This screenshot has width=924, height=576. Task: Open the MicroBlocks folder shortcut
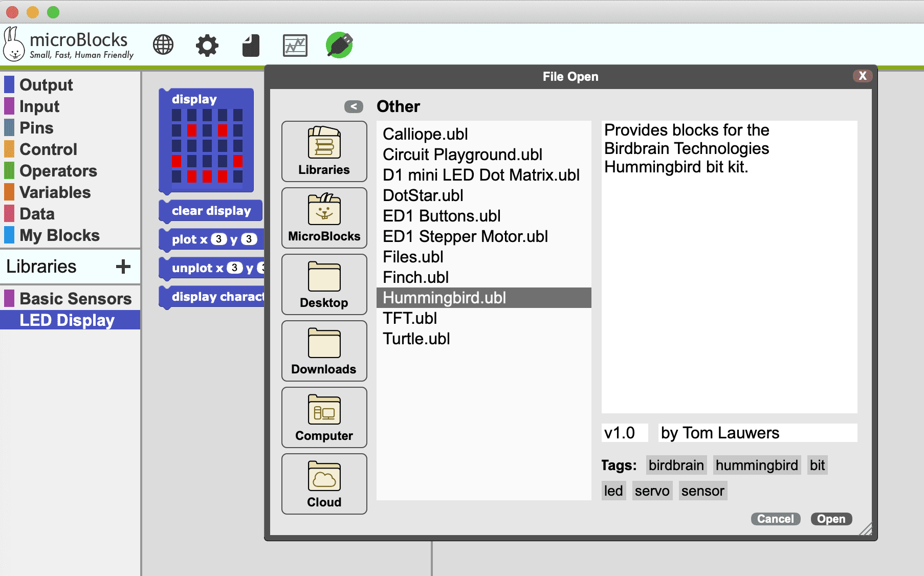point(324,218)
